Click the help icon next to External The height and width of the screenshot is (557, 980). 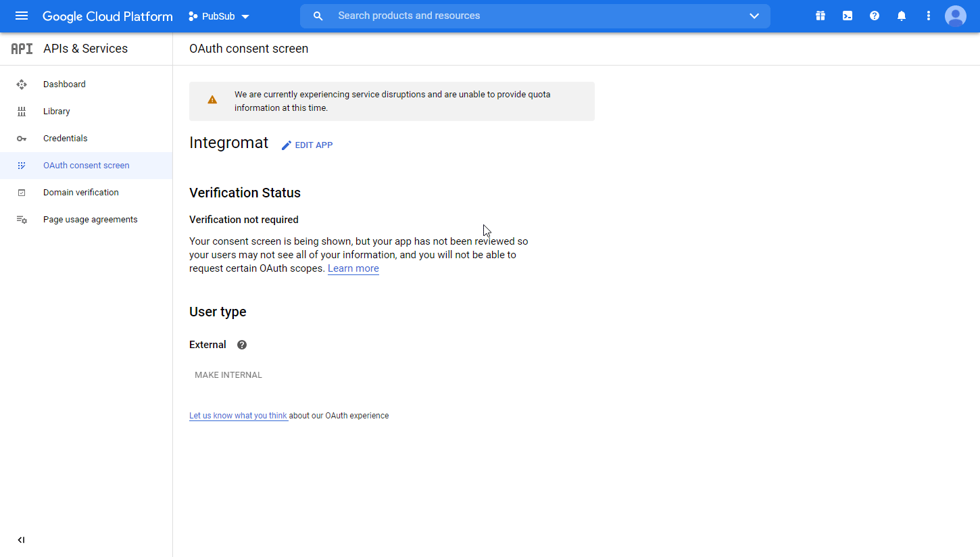click(x=241, y=345)
